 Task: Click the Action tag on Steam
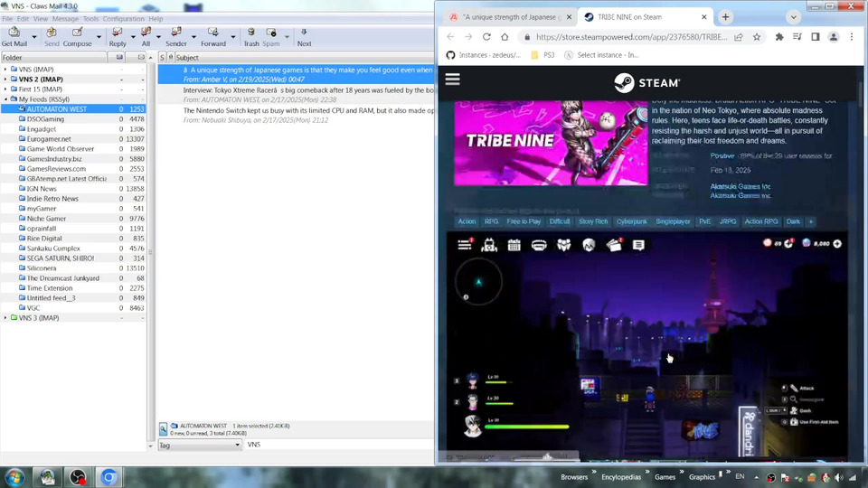(467, 221)
